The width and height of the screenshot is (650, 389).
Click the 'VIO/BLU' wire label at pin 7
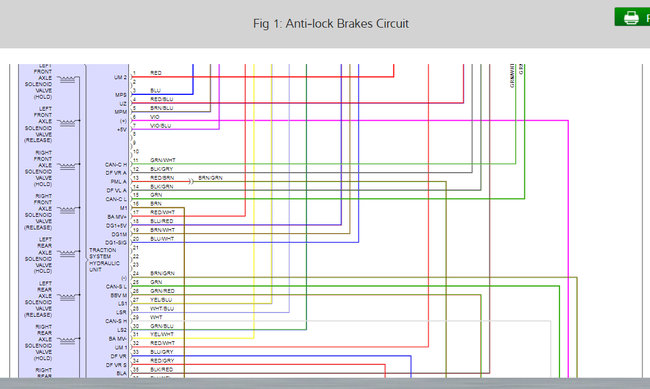coord(160,126)
